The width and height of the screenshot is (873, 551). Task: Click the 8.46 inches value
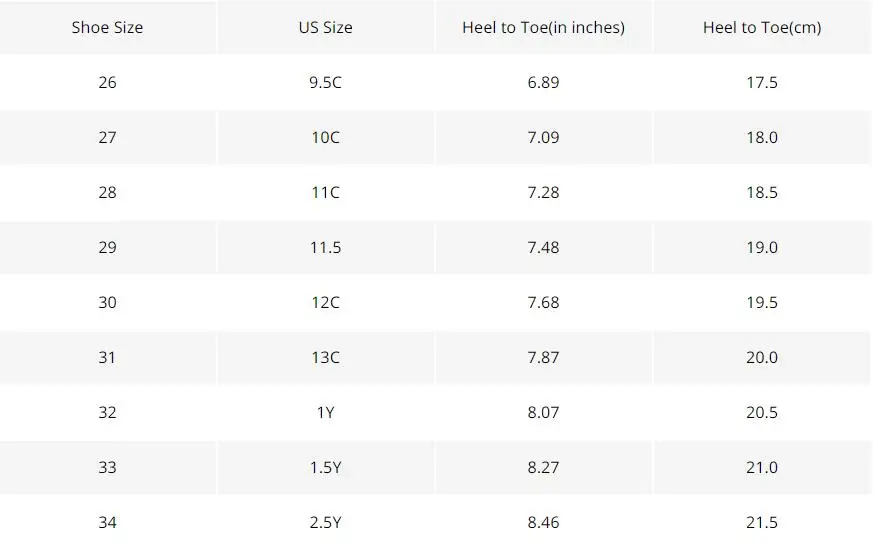(543, 523)
